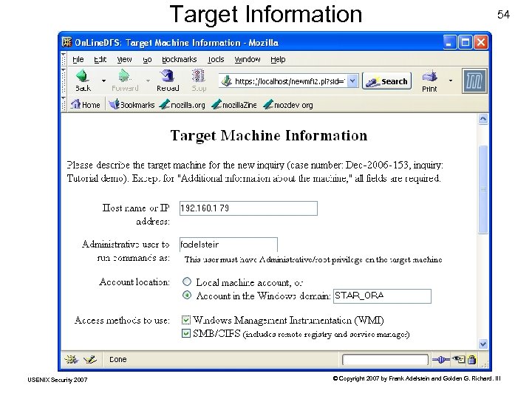Click the Mozilla throbber logo icon
532x399 pixels.
(x=474, y=81)
